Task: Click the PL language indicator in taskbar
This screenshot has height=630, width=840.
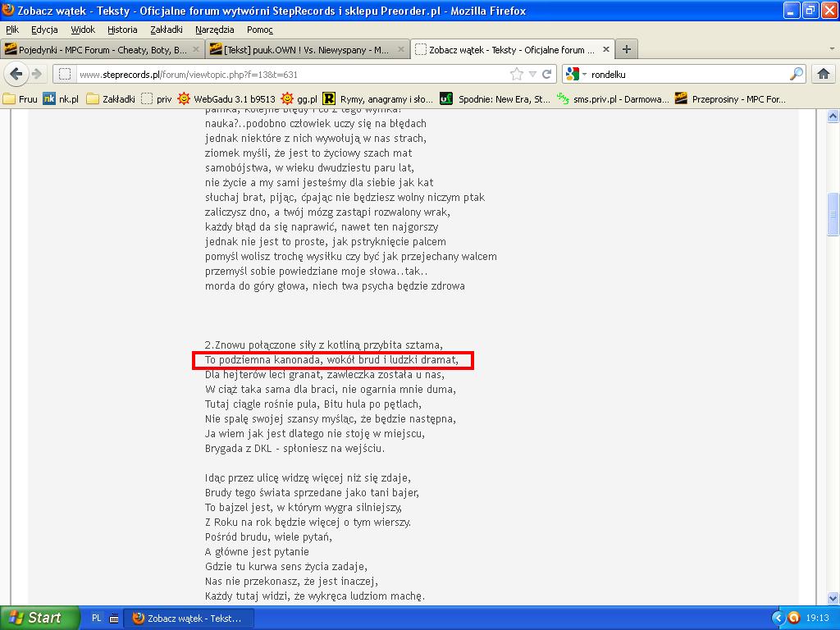Action: (x=97, y=618)
